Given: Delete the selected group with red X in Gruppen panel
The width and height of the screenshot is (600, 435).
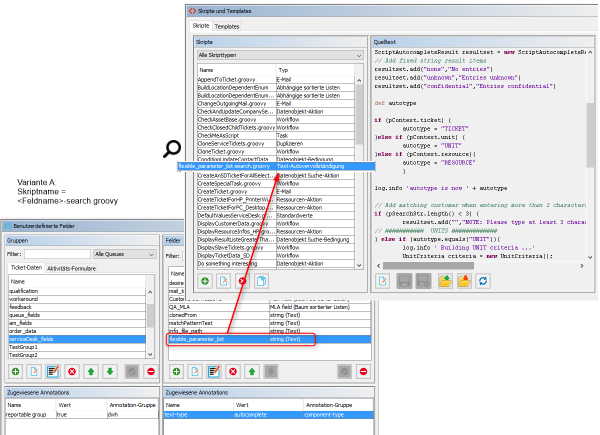Looking at the screenshot, I should coord(72,371).
